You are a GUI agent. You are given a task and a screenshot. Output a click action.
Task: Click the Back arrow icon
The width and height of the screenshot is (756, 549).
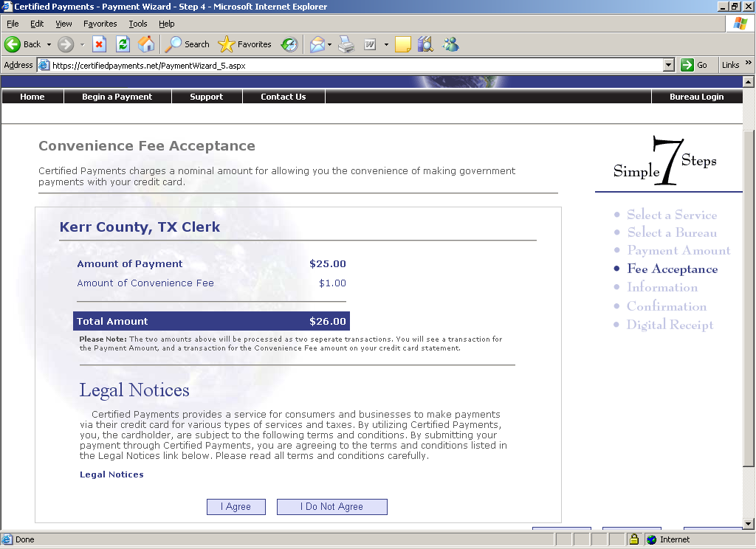coord(13,44)
